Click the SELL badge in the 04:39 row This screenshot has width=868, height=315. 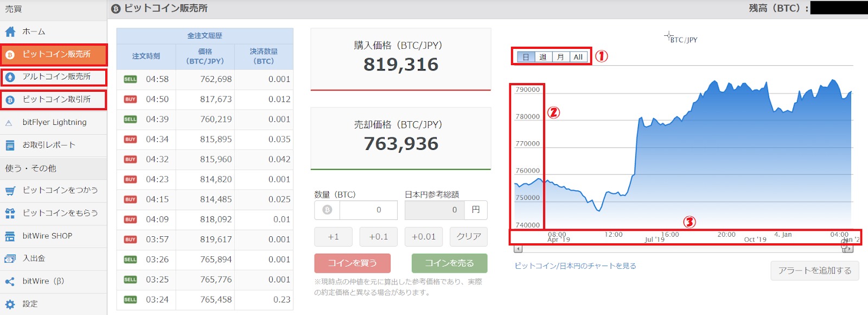(x=130, y=119)
